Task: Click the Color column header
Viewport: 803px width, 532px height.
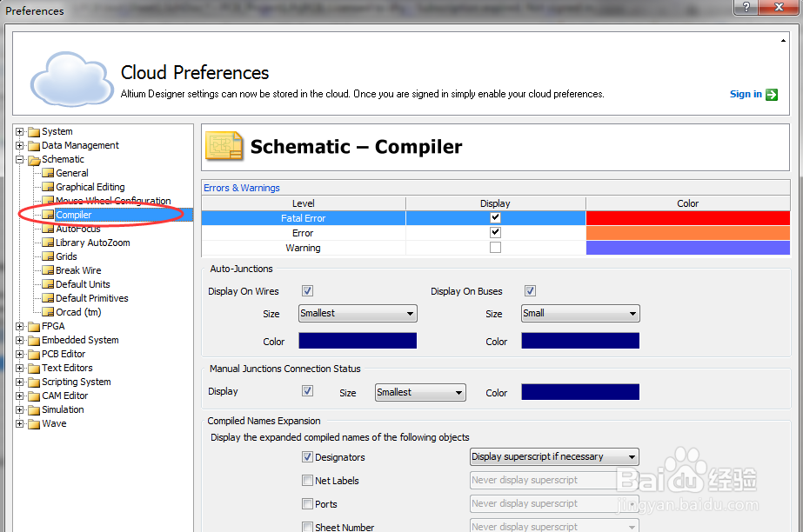Action: [688, 203]
